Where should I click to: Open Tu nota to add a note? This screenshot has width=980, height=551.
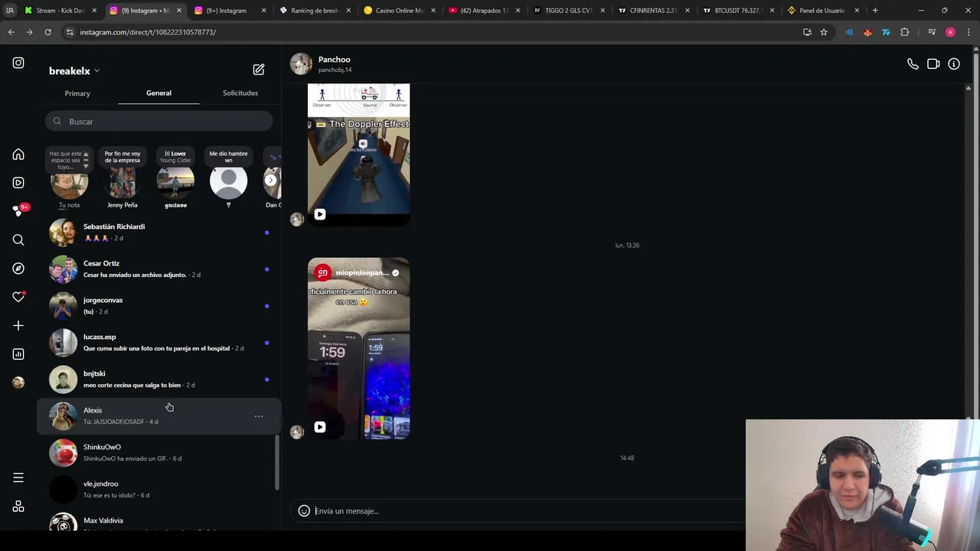pyautogui.click(x=69, y=182)
